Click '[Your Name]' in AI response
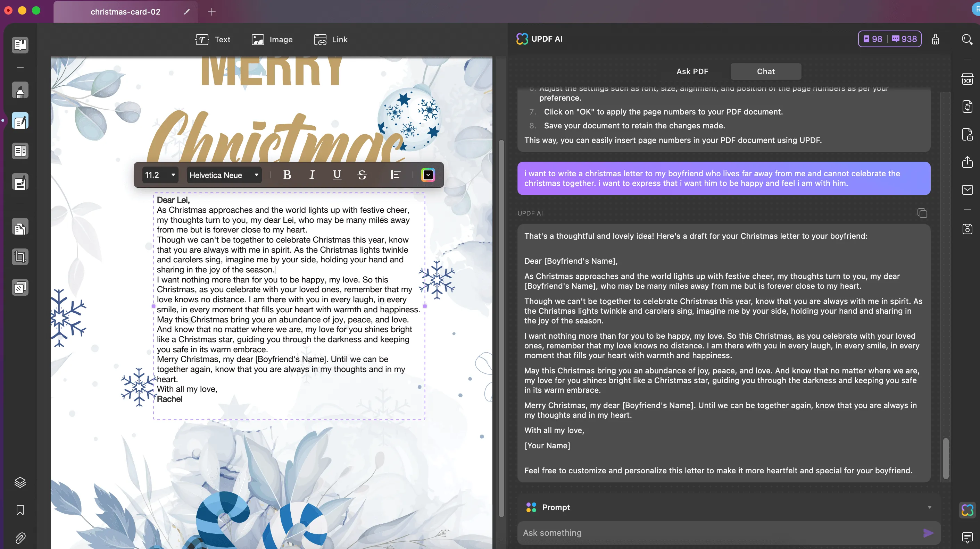The image size is (980, 549). pyautogui.click(x=547, y=446)
